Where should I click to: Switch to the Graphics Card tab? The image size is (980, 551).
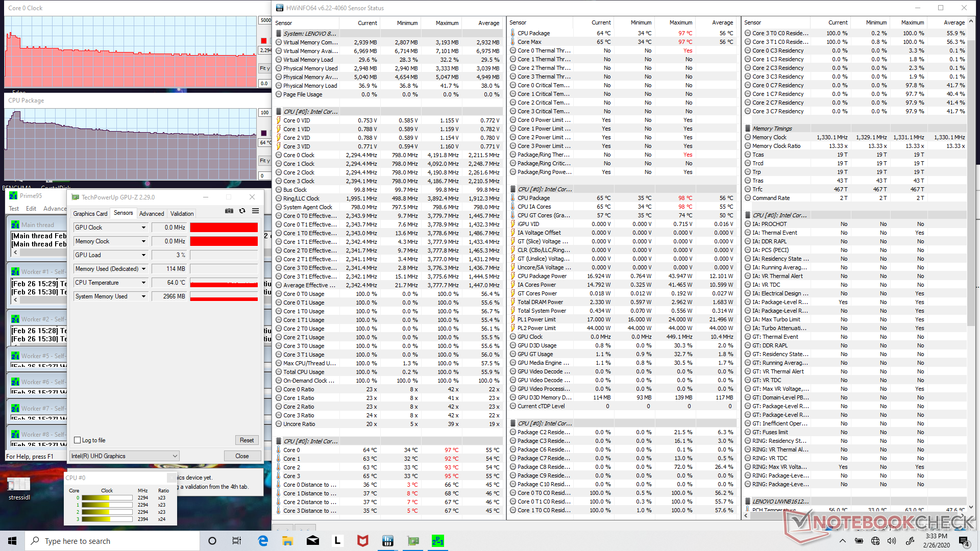[90, 214]
